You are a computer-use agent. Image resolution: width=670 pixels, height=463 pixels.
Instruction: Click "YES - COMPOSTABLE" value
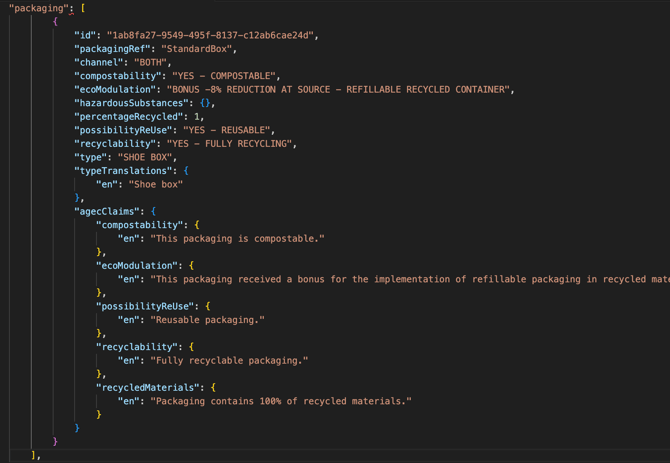(223, 76)
